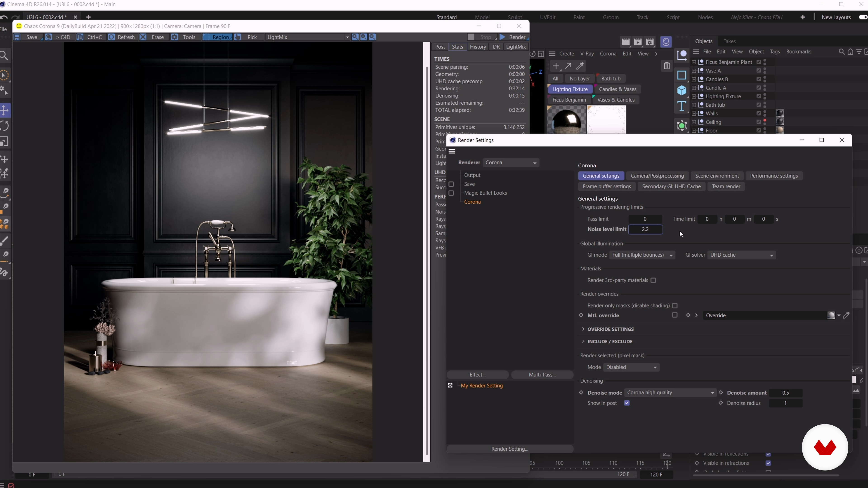This screenshot has height=488, width=868.
Task: Click the Denoise amount field
Action: tap(785, 393)
